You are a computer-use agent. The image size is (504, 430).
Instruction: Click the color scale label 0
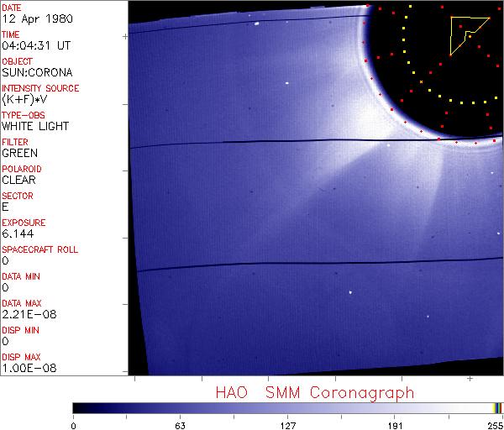[74, 426]
